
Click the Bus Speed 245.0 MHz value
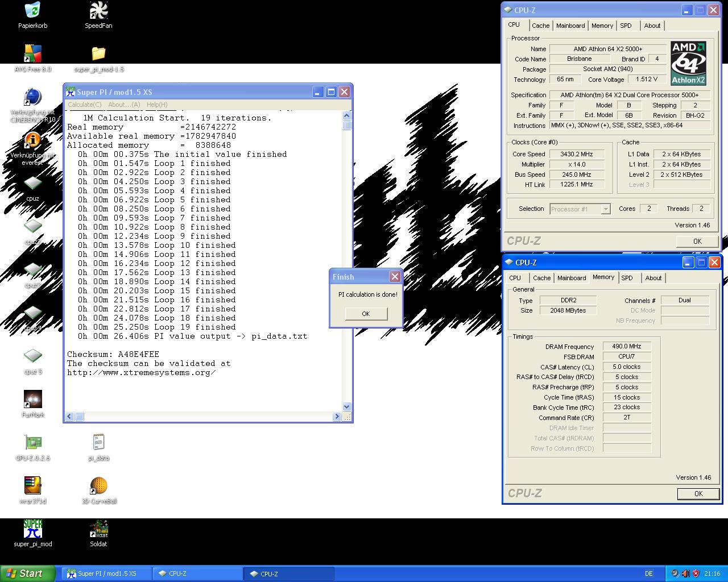point(576,174)
